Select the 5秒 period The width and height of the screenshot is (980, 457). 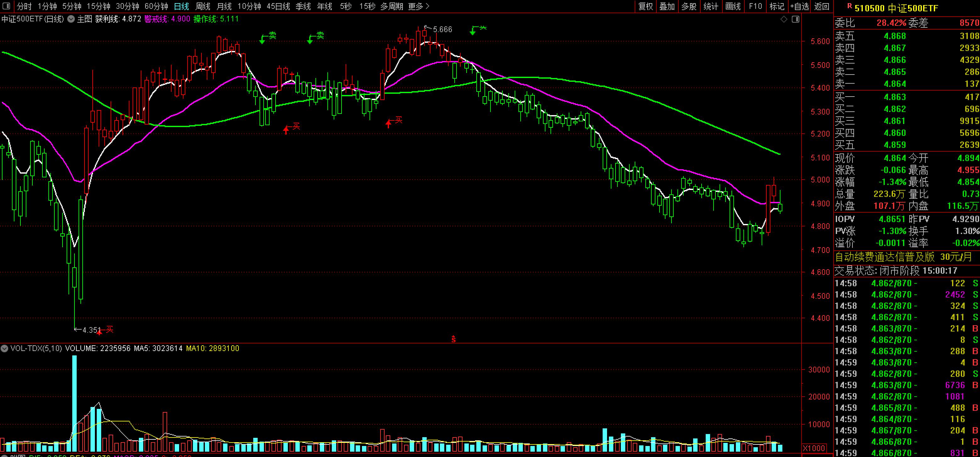click(346, 6)
